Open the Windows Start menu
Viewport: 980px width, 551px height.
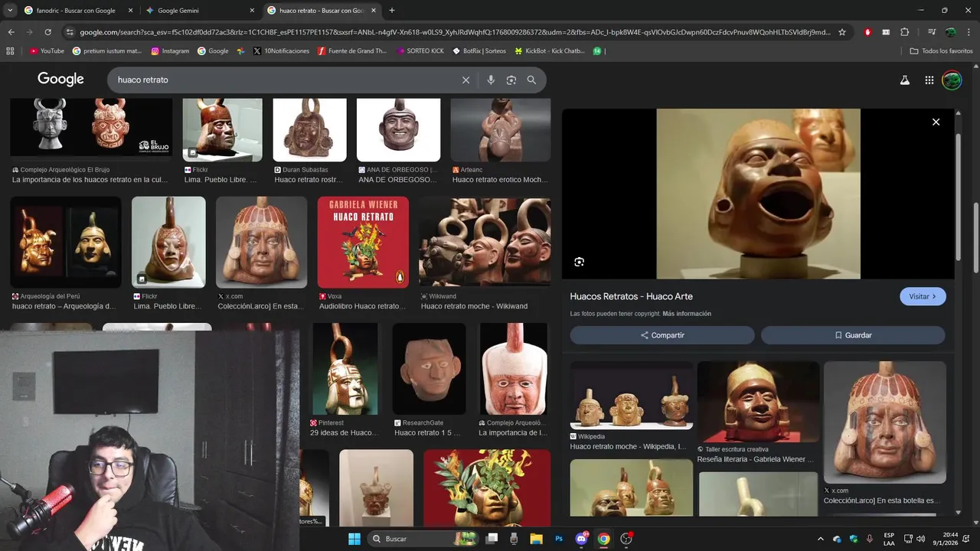[354, 539]
